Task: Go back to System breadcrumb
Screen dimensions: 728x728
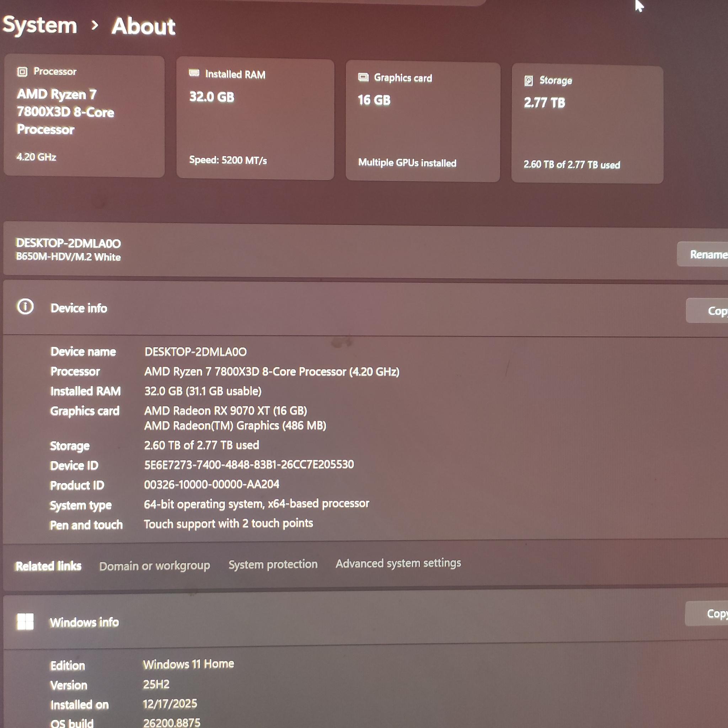Action: [40, 25]
